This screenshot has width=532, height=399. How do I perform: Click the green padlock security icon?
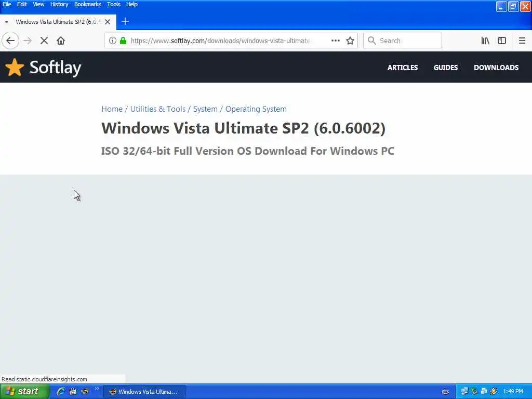click(x=123, y=41)
